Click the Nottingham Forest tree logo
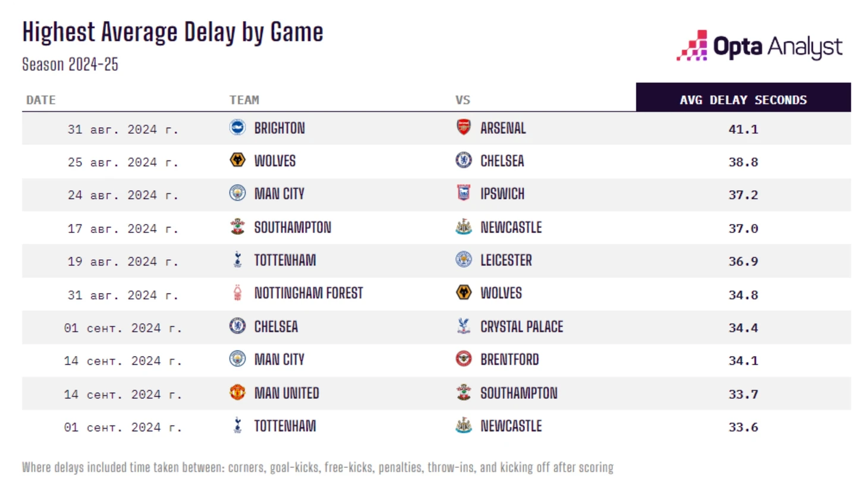The image size is (868, 488). point(237,293)
